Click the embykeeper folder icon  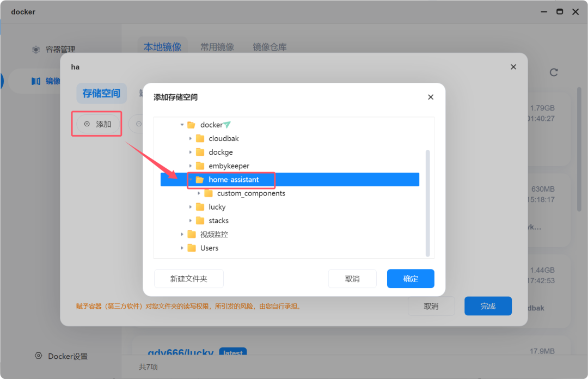(200, 166)
